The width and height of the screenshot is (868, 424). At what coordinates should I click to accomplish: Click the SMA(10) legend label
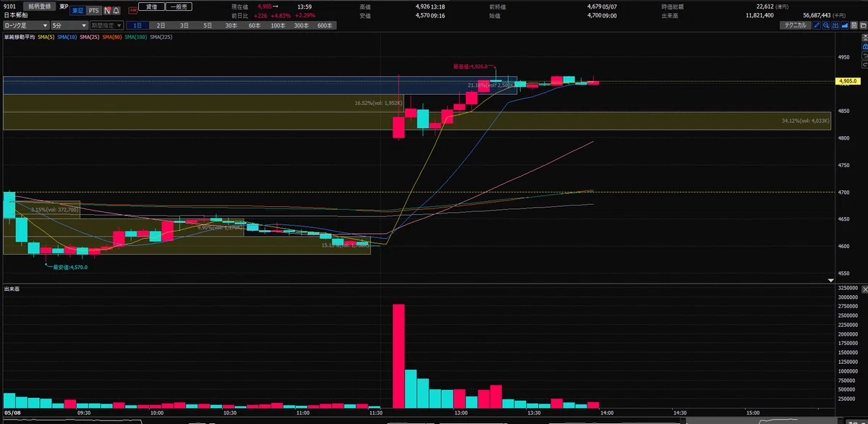pyautogui.click(x=66, y=36)
